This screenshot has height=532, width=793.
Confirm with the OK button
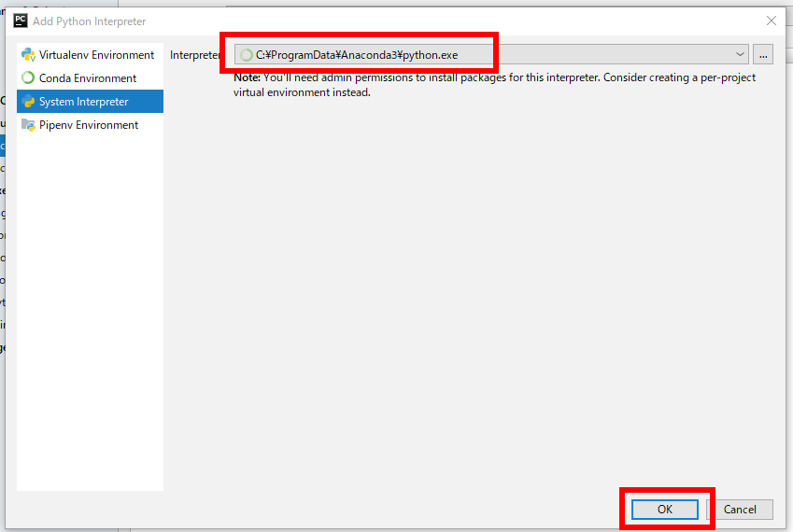point(664,510)
